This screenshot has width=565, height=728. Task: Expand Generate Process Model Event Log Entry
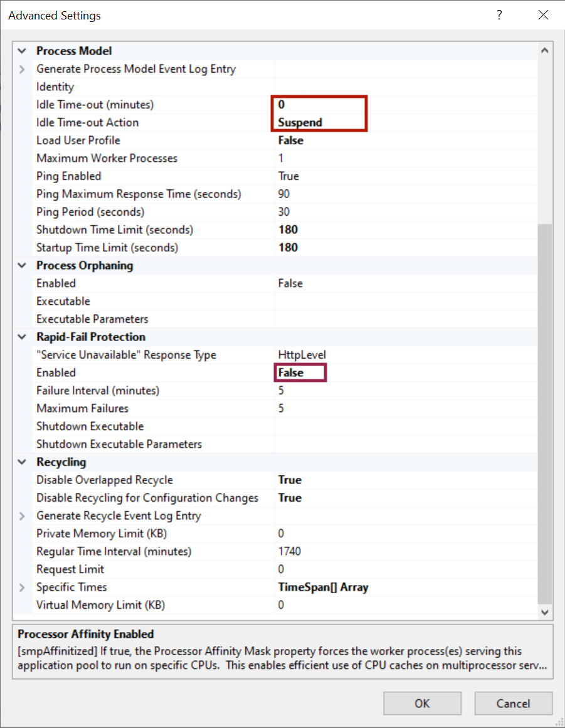coord(22,69)
